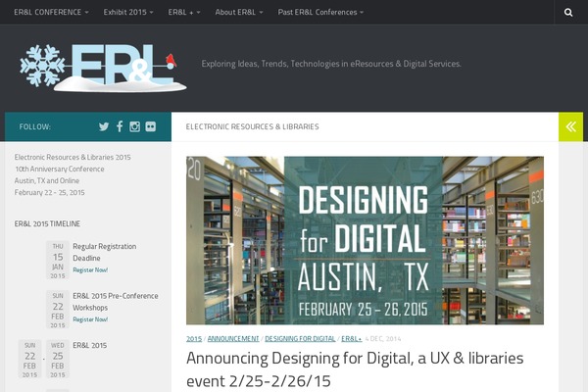
Task: Select Regular Registration Deadline timeline text
Action: coord(105,252)
